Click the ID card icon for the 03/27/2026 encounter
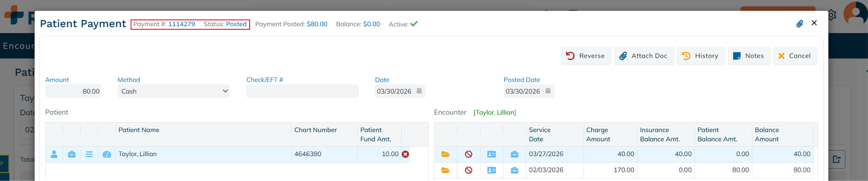 coord(491,154)
